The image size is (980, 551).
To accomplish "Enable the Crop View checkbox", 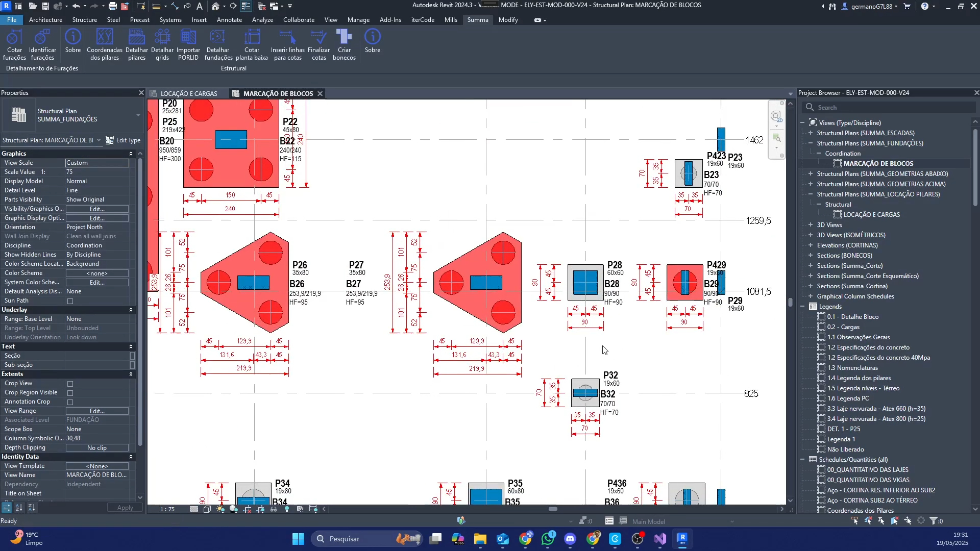I will pos(70,384).
